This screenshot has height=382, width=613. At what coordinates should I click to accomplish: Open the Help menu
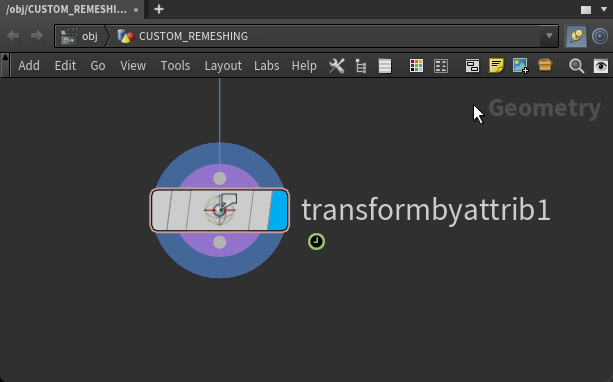[x=304, y=66]
